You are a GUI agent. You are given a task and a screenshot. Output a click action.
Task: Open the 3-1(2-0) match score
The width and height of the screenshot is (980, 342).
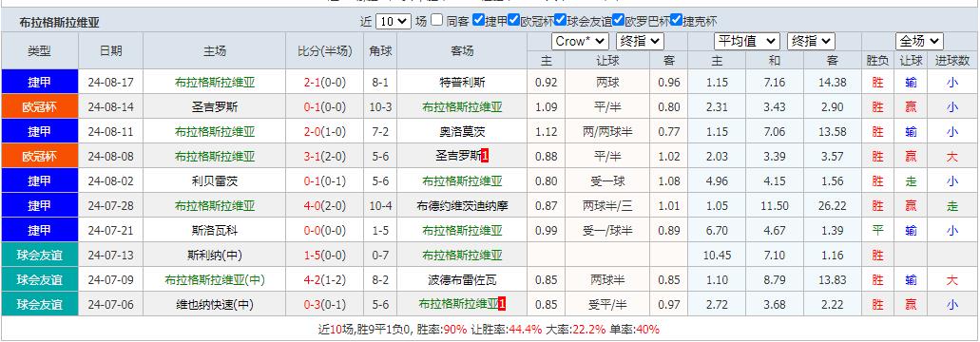324,156
